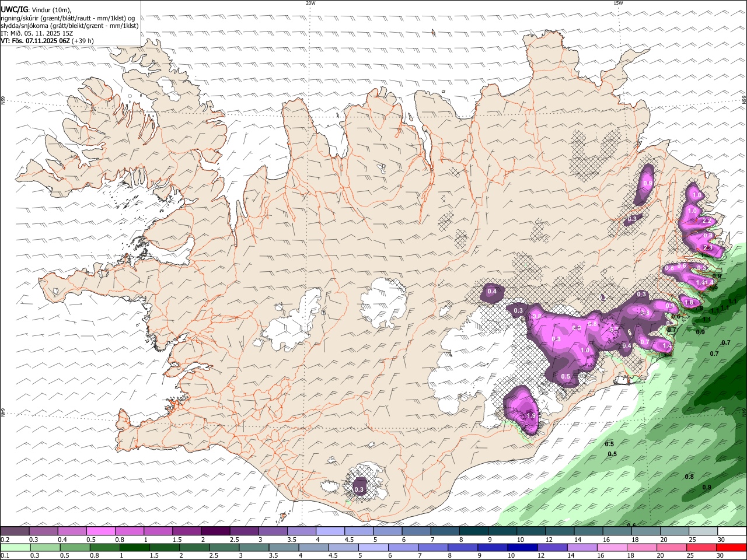The image size is (747, 560).
Task: Select lower legend row swatch starting at 0.3
Action: click(45, 548)
